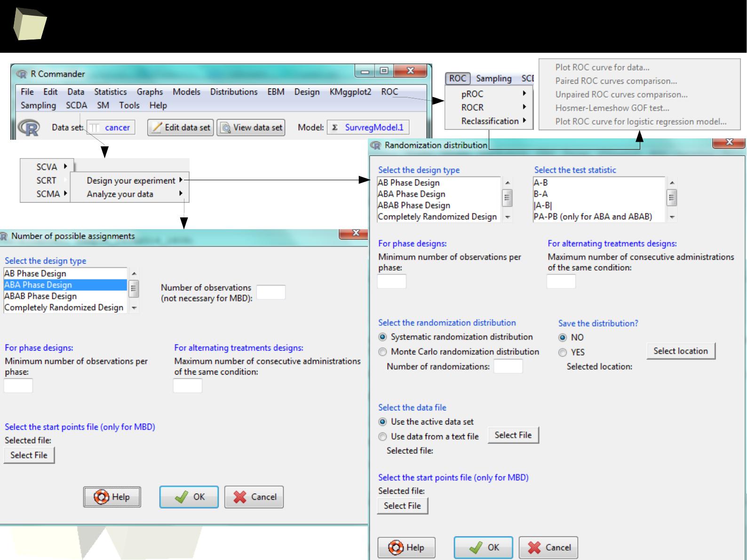
Task: Click the yellow cube logo in the header
Action: (29, 24)
